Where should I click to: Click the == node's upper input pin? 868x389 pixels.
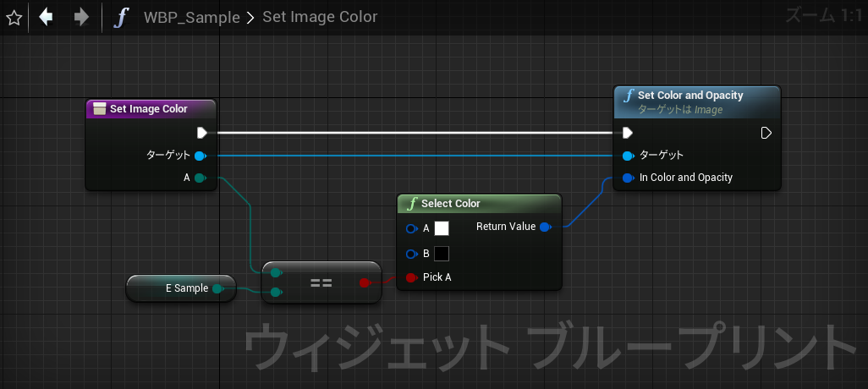click(276, 272)
